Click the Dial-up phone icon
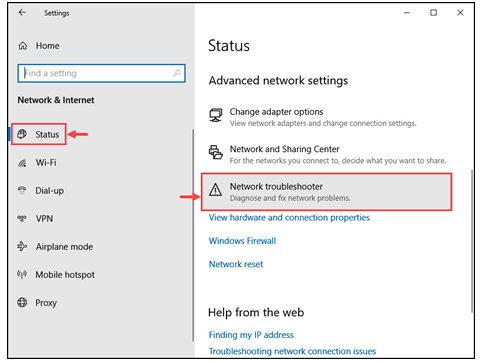Image resolution: width=481 pixels, height=361 pixels. coord(22,190)
